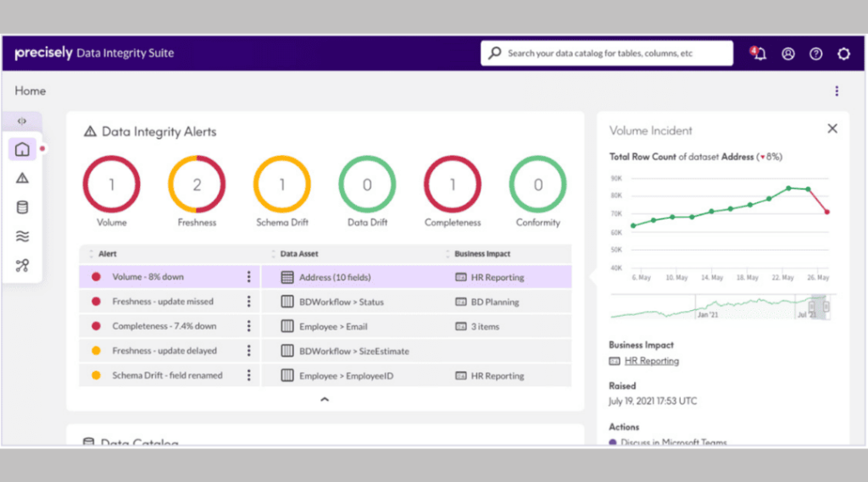This screenshot has height=482, width=868.
Task: Open options menu for Volume alert row
Action: point(248,277)
